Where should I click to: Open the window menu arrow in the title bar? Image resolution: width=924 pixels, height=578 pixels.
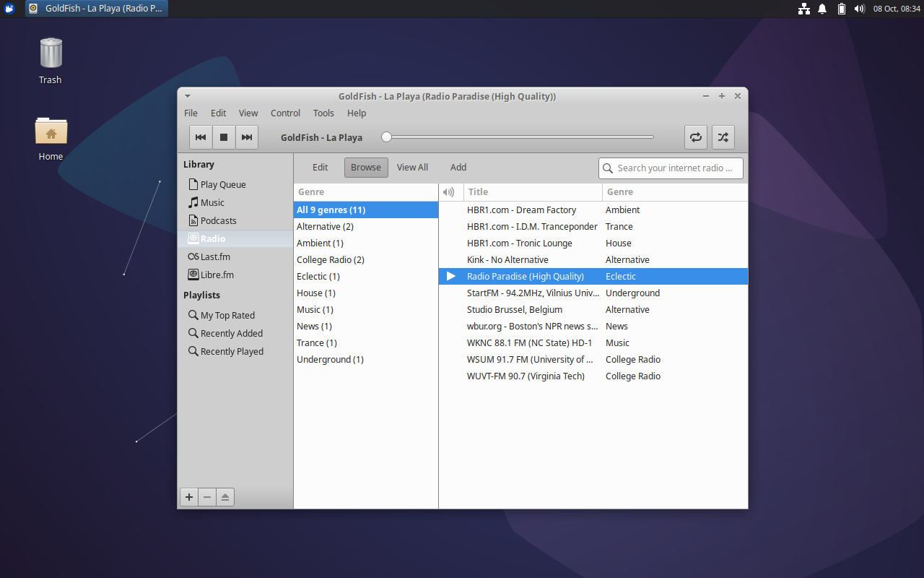click(188, 96)
